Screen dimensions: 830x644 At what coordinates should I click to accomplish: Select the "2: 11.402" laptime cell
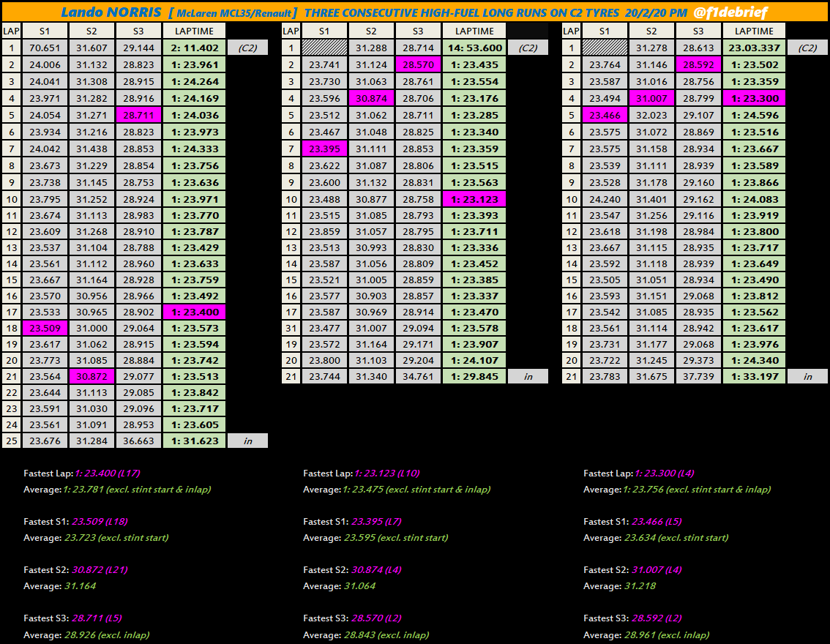point(194,48)
